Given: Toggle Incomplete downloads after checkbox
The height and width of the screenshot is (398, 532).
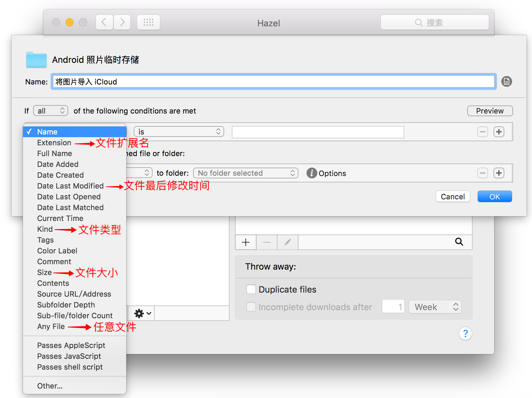Looking at the screenshot, I should (251, 307).
